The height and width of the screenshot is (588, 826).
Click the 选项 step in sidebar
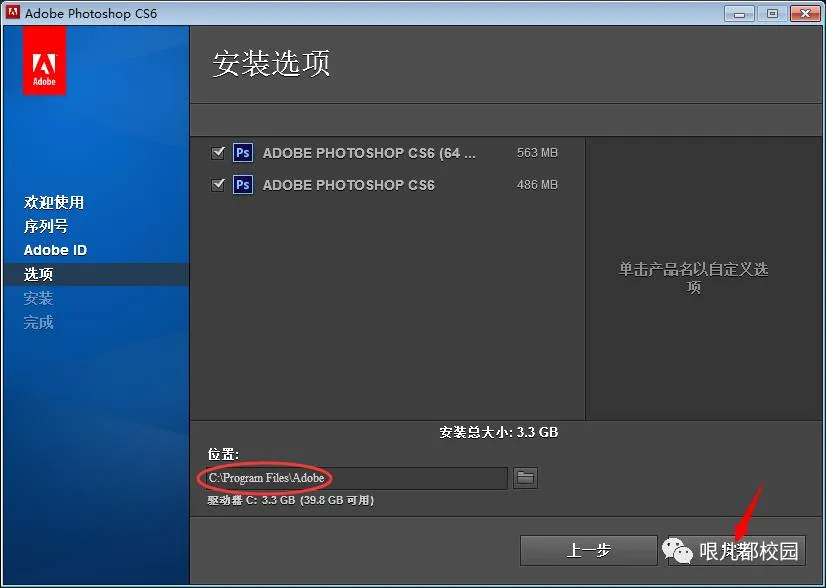(38, 275)
